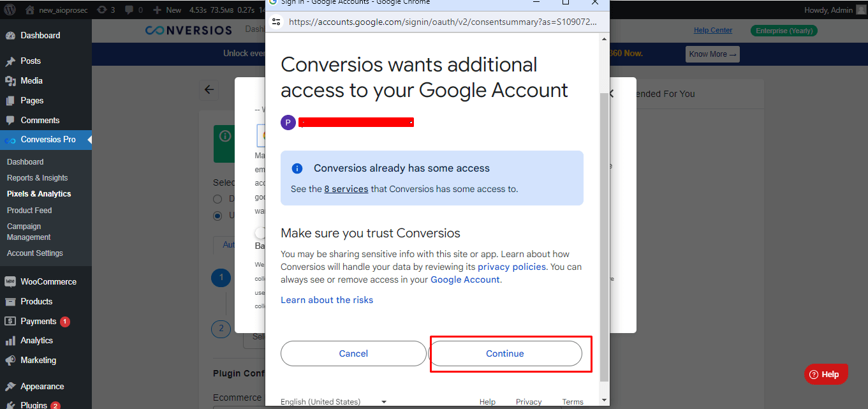Viewport: 868px width, 409px height.
Task: Open Campaign Management submenu
Action: click(x=29, y=232)
